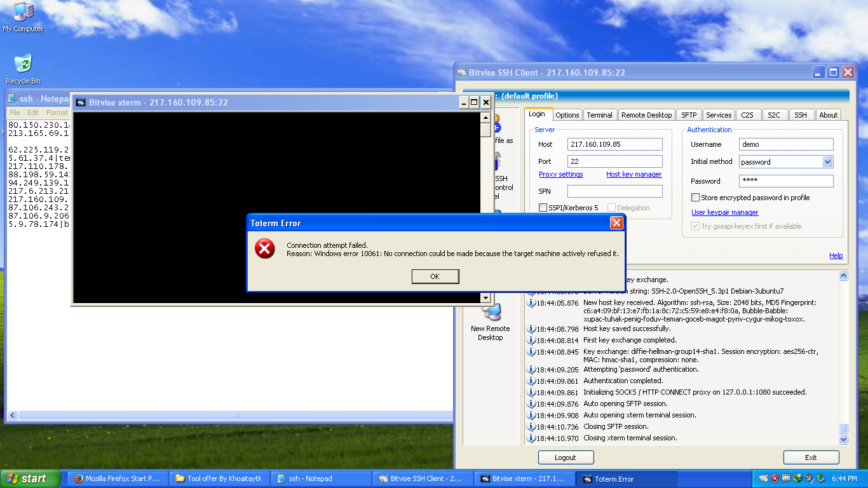Select the SFTP tab
Viewport: 868px width, 488px height.
tap(689, 115)
